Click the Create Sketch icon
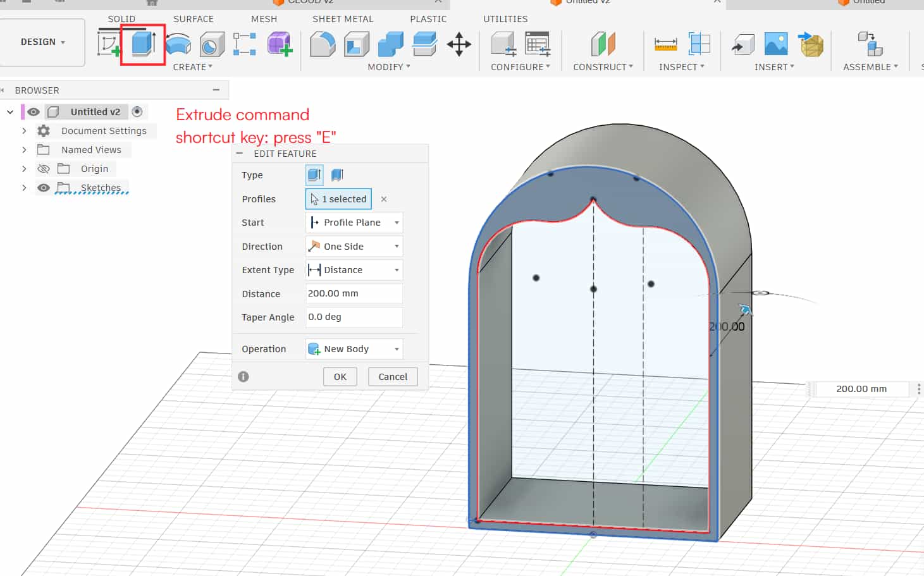Image resolution: width=924 pixels, height=576 pixels. [109, 44]
